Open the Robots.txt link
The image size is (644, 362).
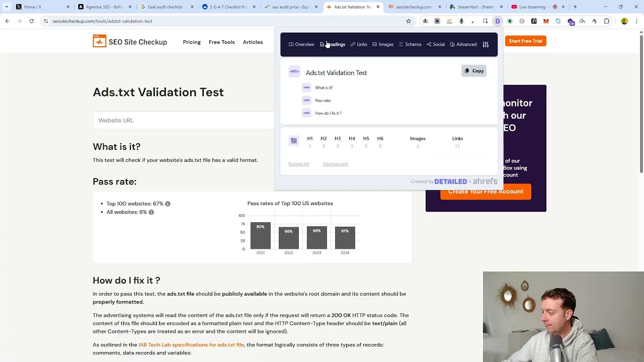(x=299, y=164)
